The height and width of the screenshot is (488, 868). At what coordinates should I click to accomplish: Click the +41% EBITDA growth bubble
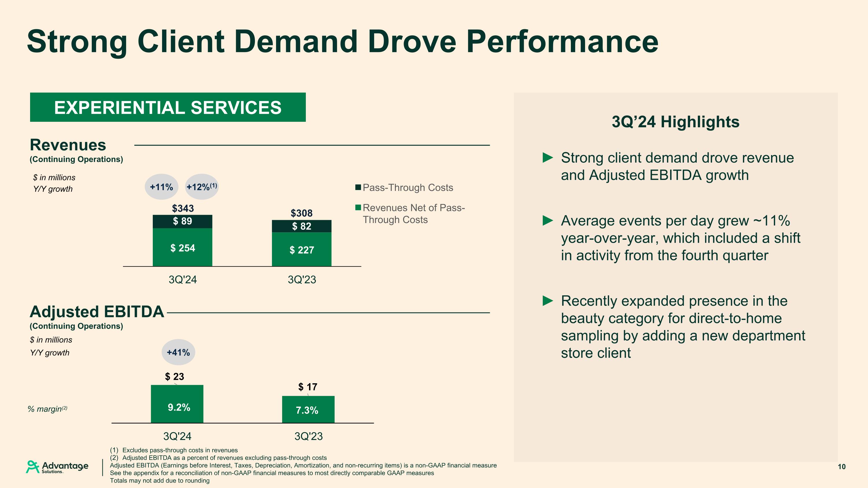[178, 352]
